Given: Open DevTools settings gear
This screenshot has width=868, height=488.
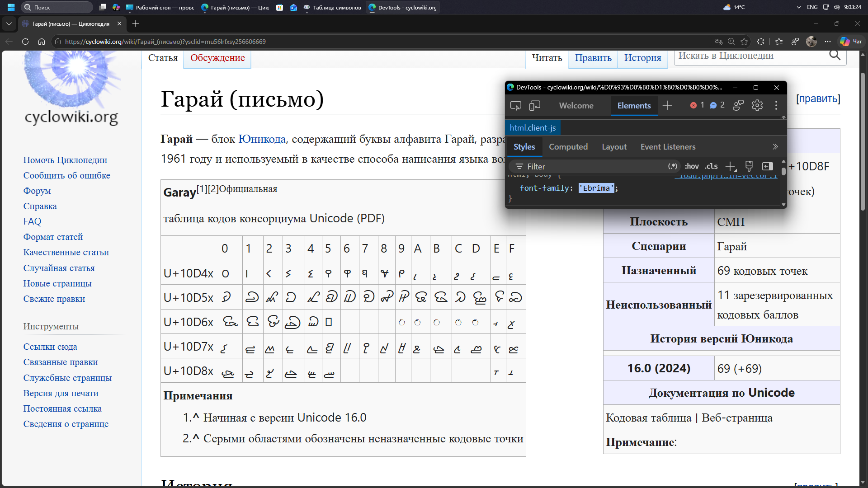Looking at the screenshot, I should pyautogui.click(x=757, y=105).
